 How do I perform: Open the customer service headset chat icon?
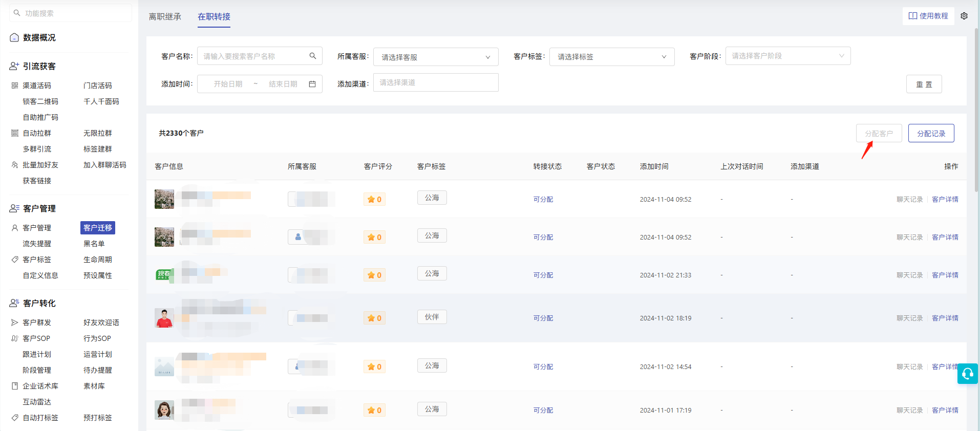(968, 374)
